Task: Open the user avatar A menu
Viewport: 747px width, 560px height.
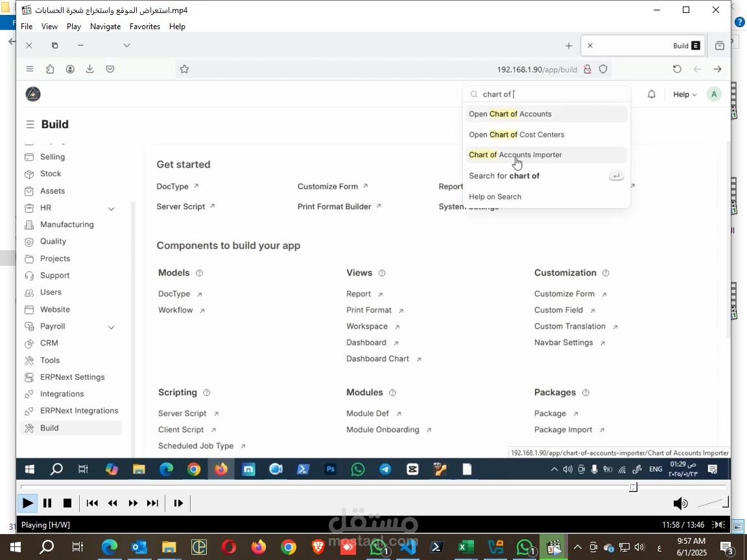Action: point(714,94)
